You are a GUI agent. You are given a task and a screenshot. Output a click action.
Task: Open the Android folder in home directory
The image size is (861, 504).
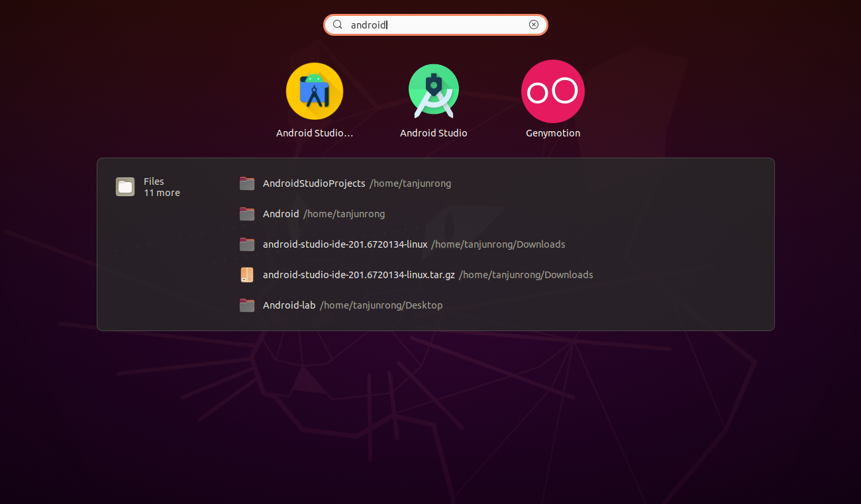[281, 214]
